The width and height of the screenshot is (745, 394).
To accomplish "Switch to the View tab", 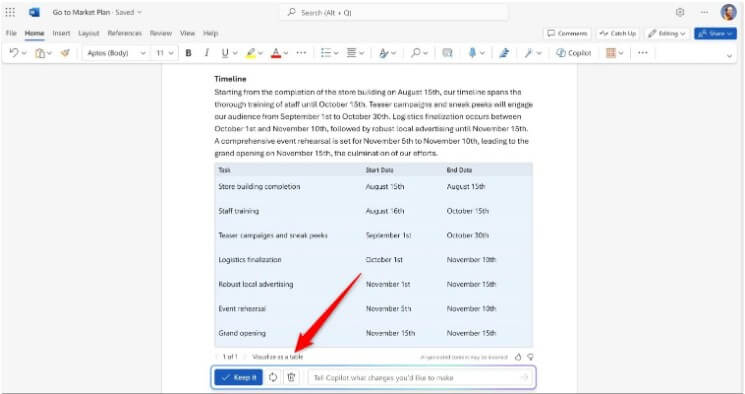I will [x=188, y=33].
